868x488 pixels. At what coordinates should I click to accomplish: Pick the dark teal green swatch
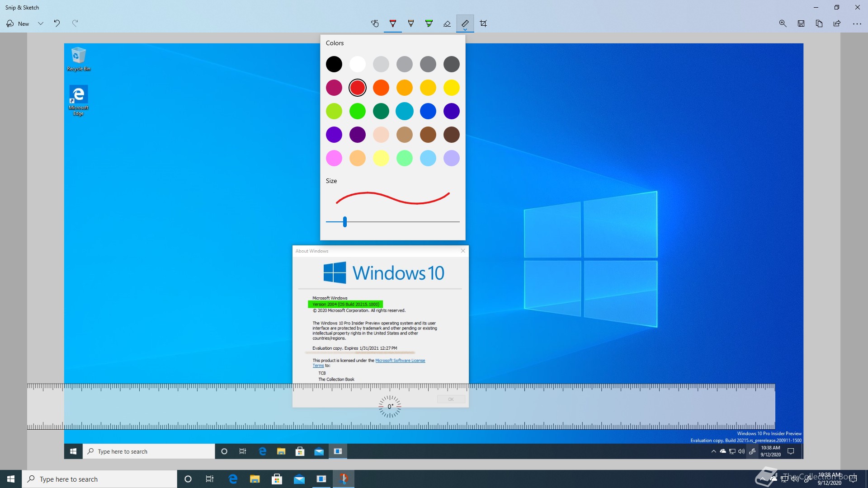point(381,111)
